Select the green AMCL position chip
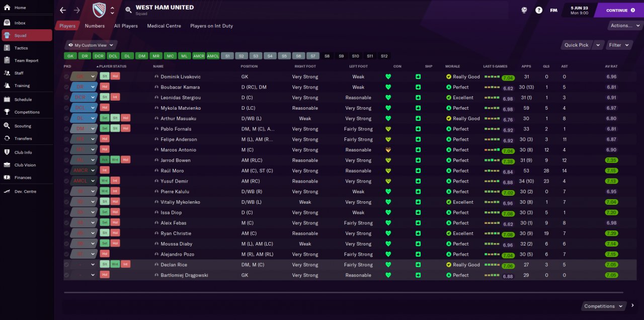 click(213, 56)
